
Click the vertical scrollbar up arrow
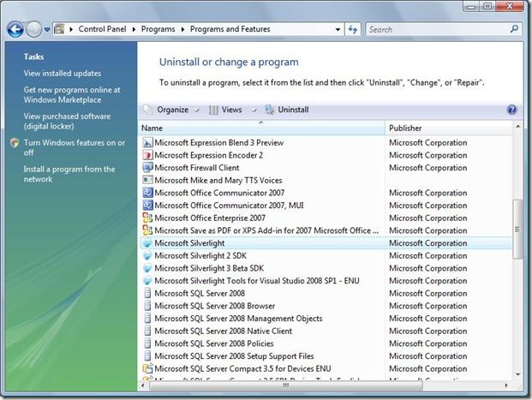(x=517, y=127)
